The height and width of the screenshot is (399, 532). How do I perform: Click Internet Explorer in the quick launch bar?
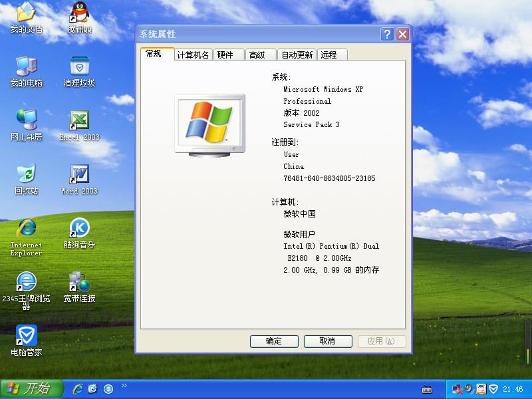coord(78,388)
